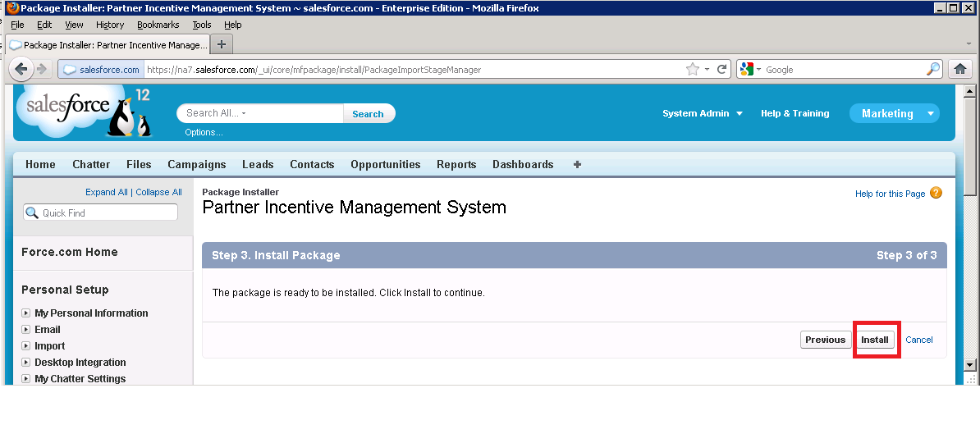Screen dimensions: 980x443
Task: Open the Bookmarks menu
Action: click(158, 25)
